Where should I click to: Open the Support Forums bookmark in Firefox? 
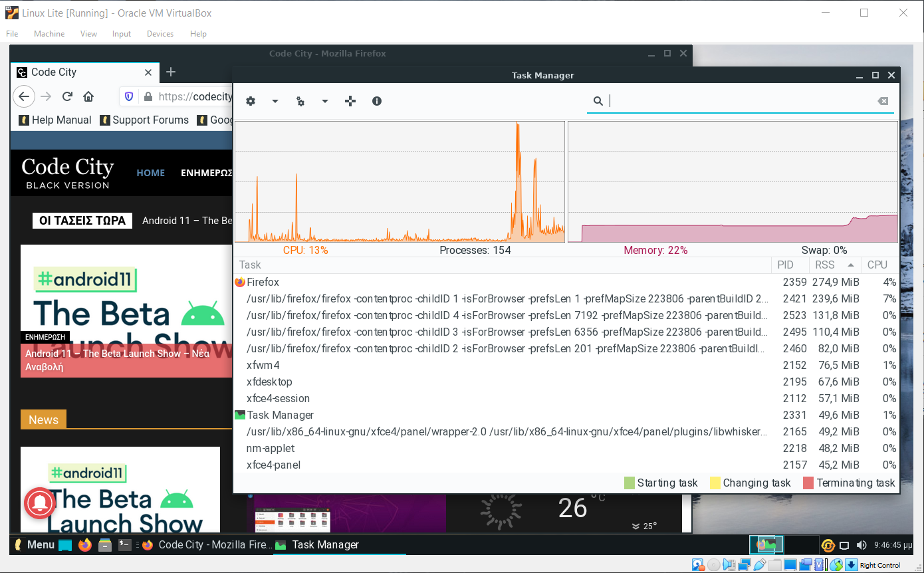(x=144, y=120)
